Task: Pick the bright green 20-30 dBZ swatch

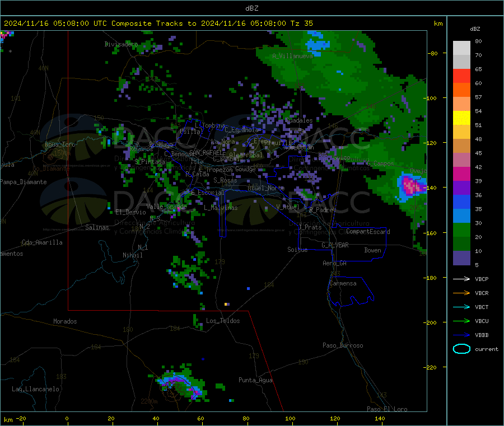Action: tap(461, 230)
